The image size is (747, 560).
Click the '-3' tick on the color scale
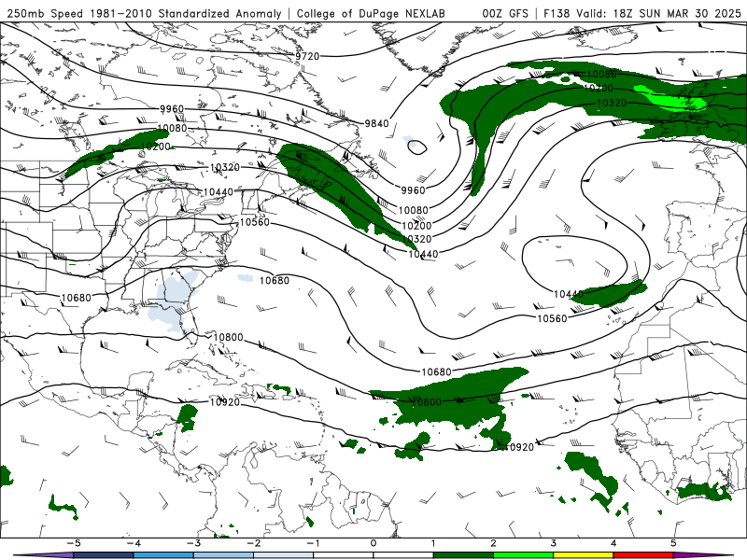click(193, 543)
